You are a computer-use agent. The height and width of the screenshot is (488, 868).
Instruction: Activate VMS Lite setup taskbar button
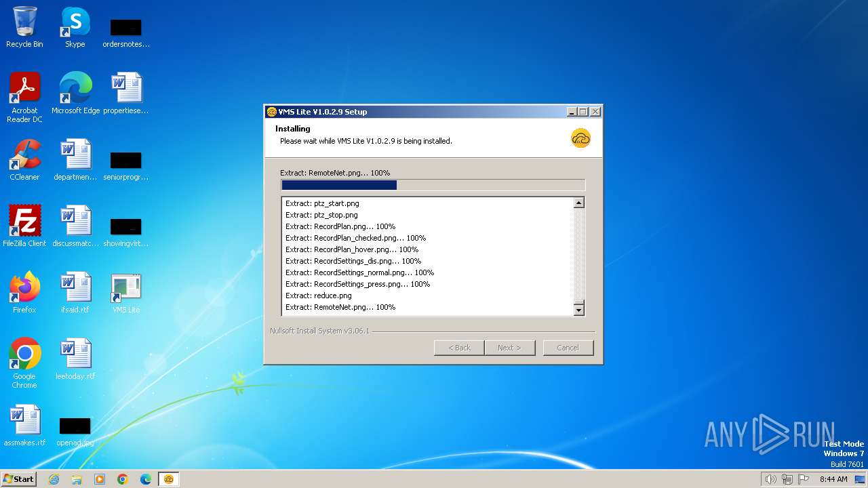pyautogui.click(x=169, y=479)
